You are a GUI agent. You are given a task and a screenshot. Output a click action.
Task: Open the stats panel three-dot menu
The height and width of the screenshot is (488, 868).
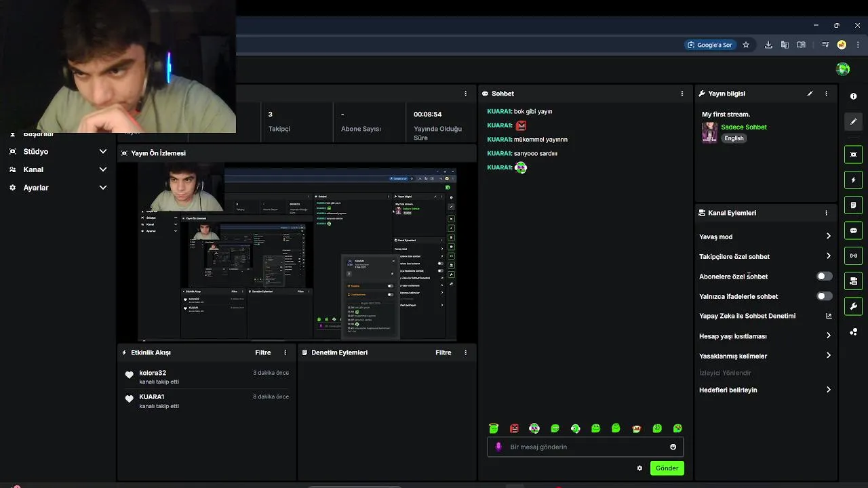465,94
